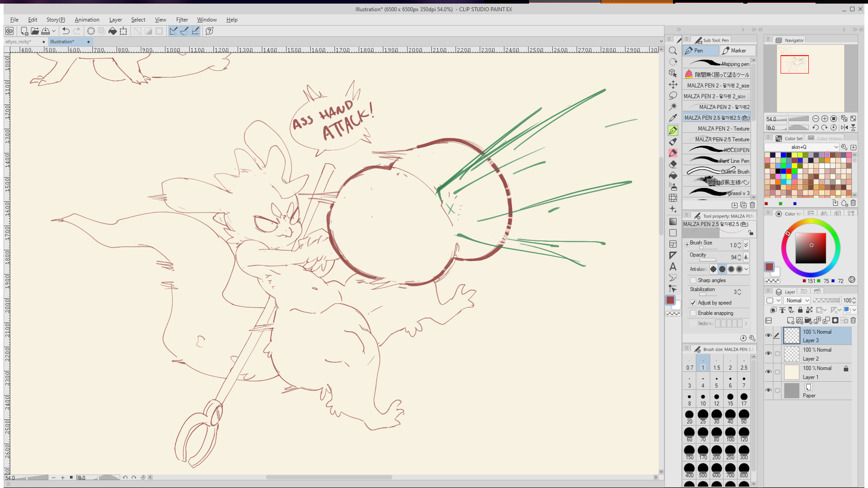
Task: Select the Gradient tool
Action: pyautogui.click(x=673, y=222)
